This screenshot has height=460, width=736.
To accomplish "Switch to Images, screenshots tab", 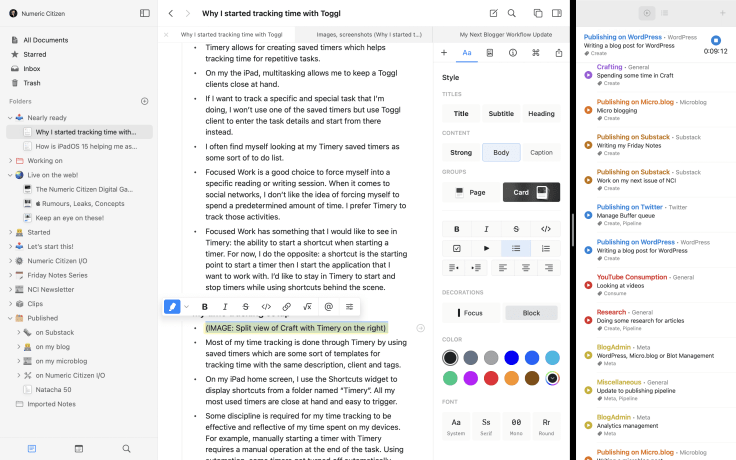I will 369,35.
